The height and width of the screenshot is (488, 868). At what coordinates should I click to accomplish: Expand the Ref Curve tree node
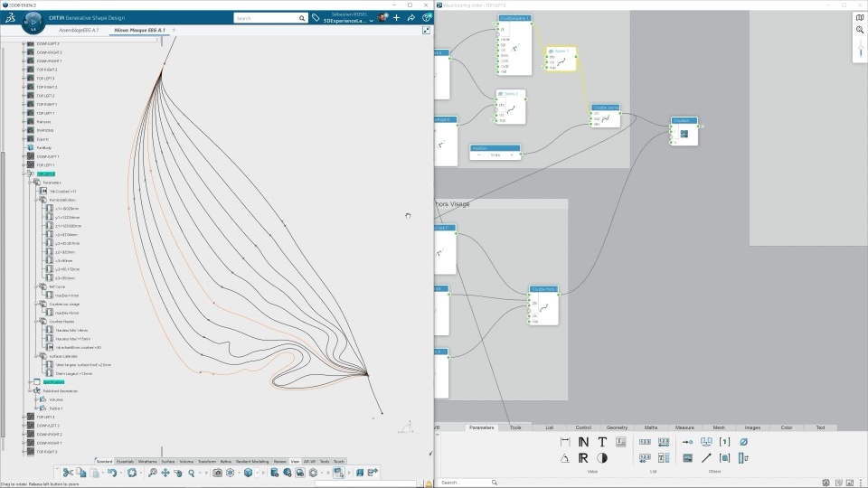pos(36,286)
